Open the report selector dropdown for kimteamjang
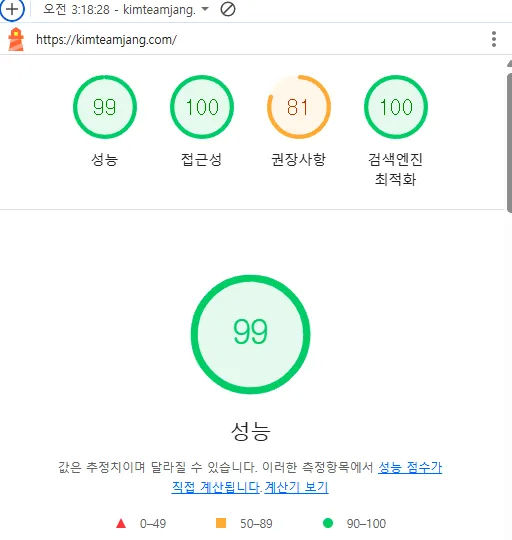512x540 pixels. 126,10
